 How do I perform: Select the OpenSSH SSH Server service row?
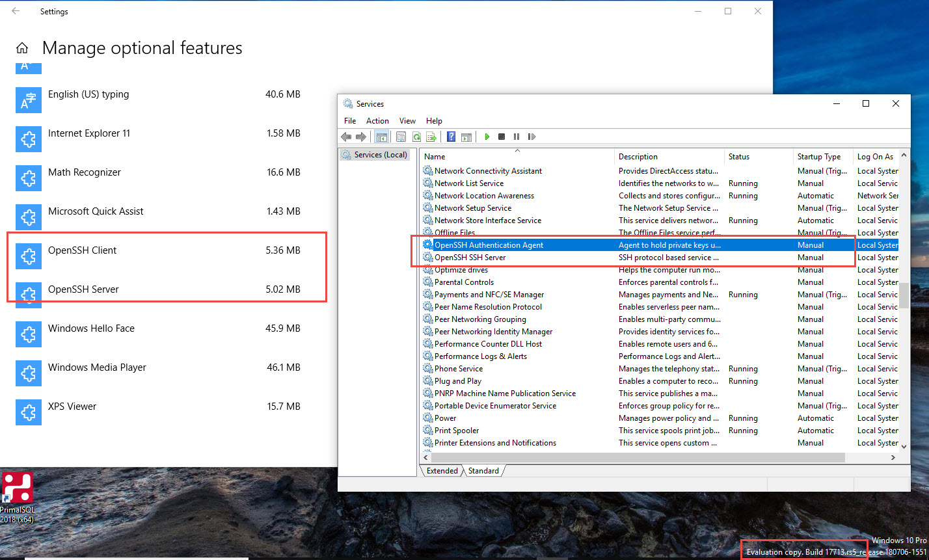click(660, 258)
